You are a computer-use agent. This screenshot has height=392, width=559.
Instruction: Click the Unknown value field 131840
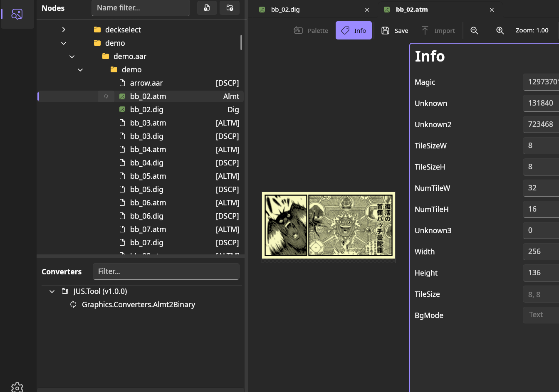pyautogui.click(x=541, y=103)
